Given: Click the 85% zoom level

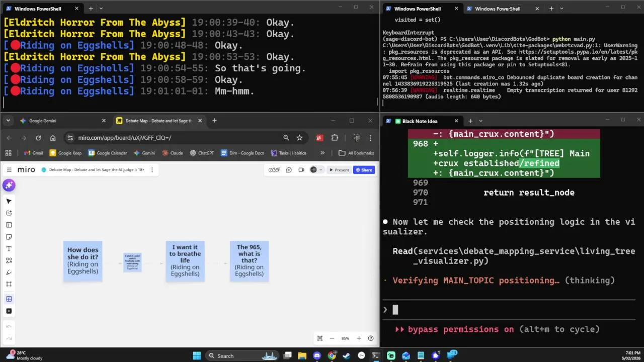Looking at the screenshot, I should 345,338.
